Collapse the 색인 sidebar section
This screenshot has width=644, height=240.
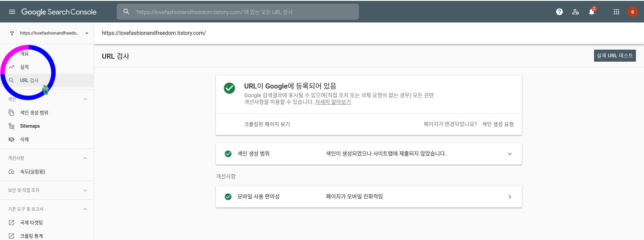(85, 99)
